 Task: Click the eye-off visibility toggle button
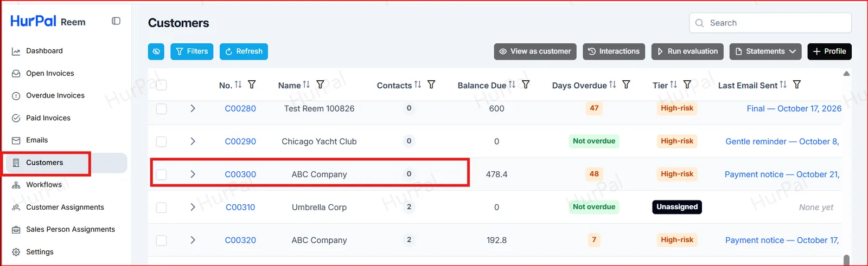coord(156,51)
